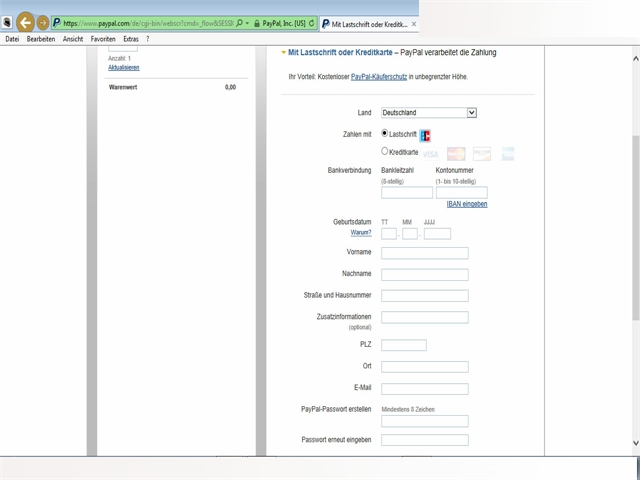The image size is (640, 480).
Task: Select the Kreditkarte radio button
Action: [384, 151]
